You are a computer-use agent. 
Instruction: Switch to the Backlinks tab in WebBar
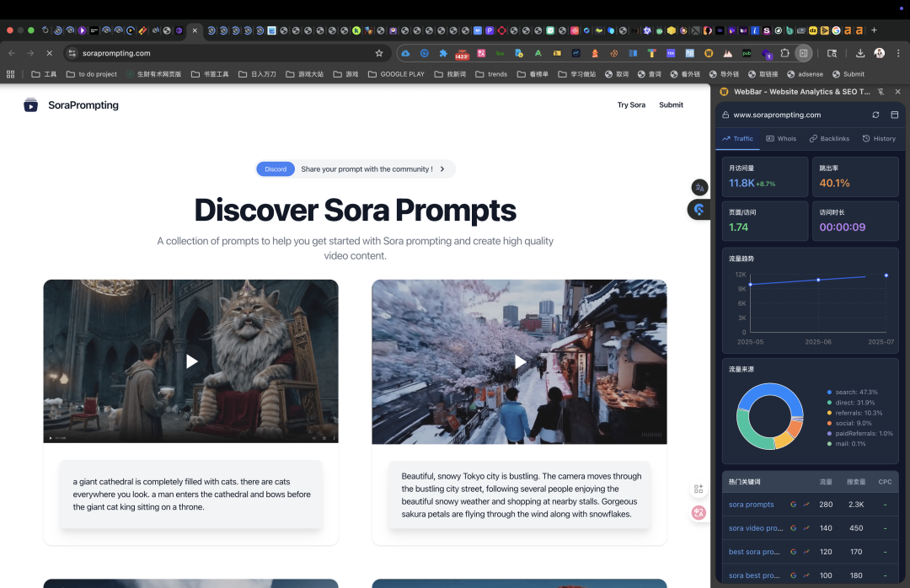pyautogui.click(x=829, y=139)
